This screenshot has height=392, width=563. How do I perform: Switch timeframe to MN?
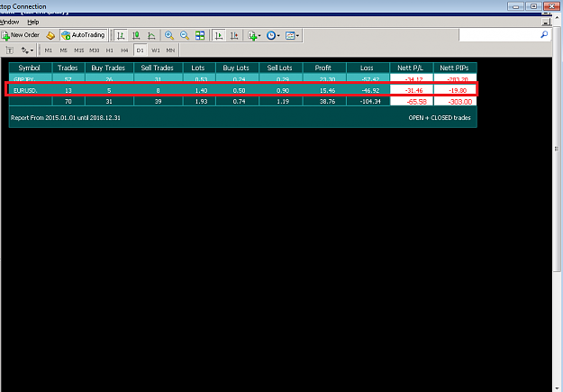pos(170,50)
